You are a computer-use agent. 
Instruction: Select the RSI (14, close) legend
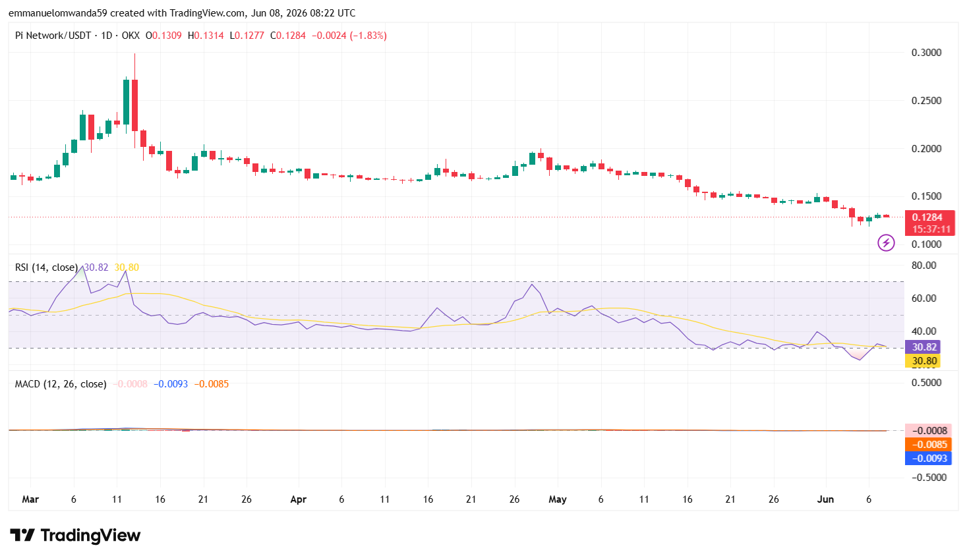(x=46, y=267)
